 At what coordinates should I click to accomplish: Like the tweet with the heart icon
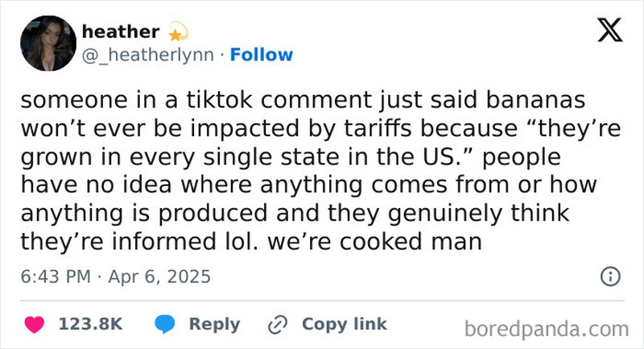pyautogui.click(x=35, y=324)
